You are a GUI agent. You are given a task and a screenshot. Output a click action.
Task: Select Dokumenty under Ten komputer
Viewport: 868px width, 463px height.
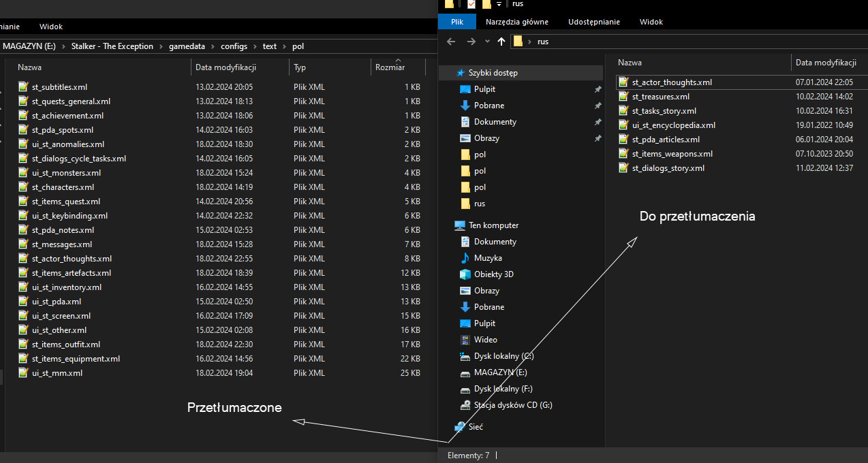tap(495, 241)
